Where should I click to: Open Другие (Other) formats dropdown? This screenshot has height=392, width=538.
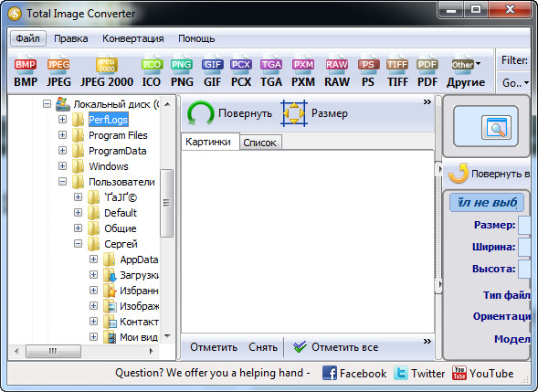click(x=466, y=70)
